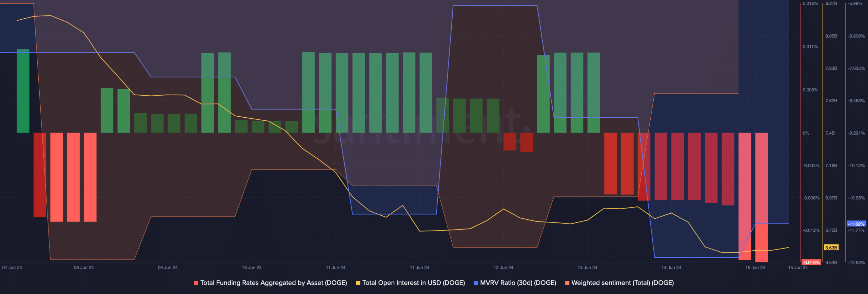Click the 6.63B open interest value tag

tap(831, 248)
